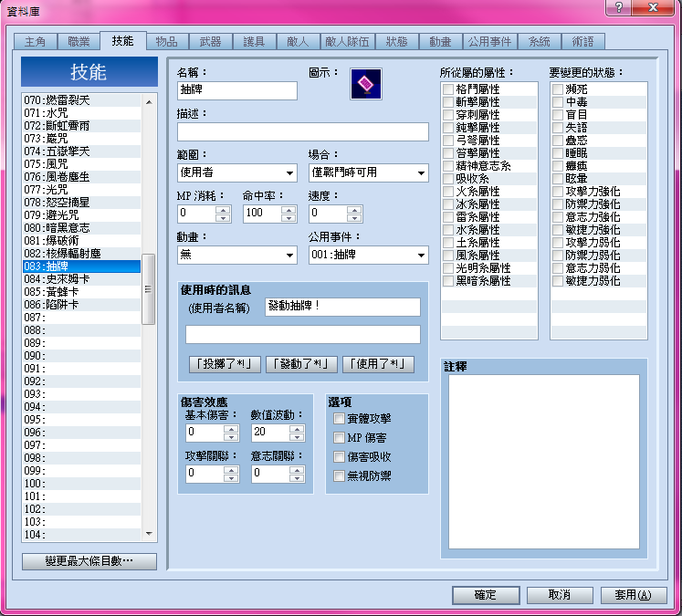
Task: Decrease 速度 value with down arrow
Action: pos(354,218)
